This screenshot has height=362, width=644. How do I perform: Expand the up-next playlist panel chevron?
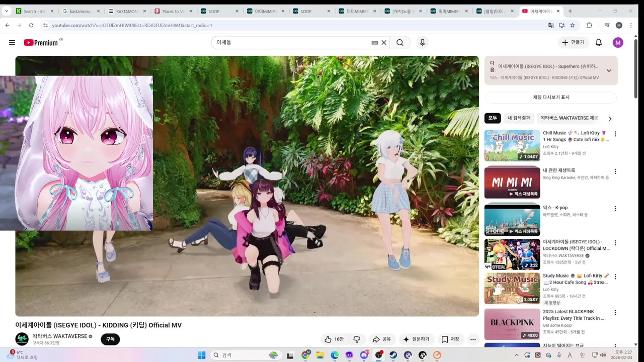click(609, 70)
